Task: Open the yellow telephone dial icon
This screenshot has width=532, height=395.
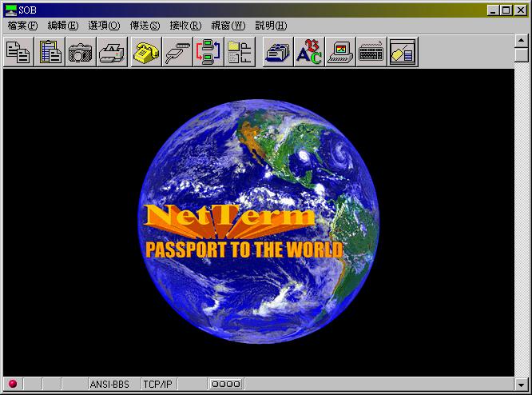Action: (146, 52)
